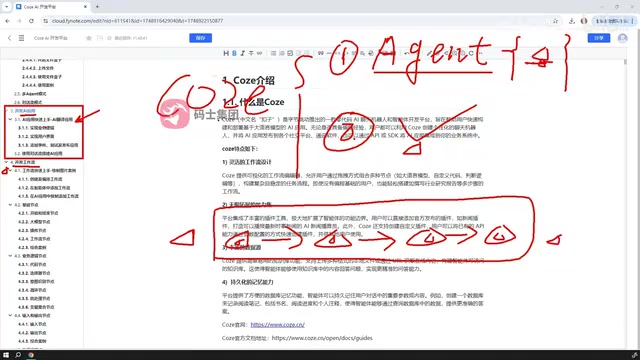Open outline item 4.3.4 循环节点
The image size is (640, 360).
point(32,290)
